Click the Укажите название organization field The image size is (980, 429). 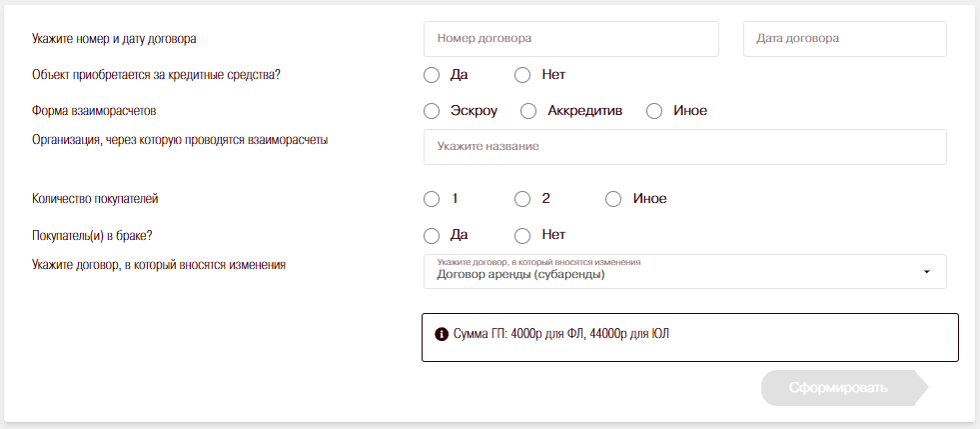click(x=684, y=147)
